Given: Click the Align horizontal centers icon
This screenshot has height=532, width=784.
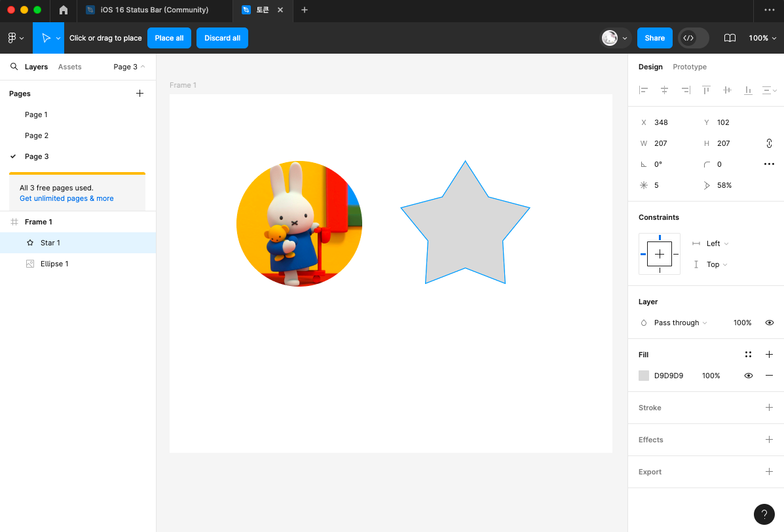Looking at the screenshot, I should pyautogui.click(x=665, y=90).
